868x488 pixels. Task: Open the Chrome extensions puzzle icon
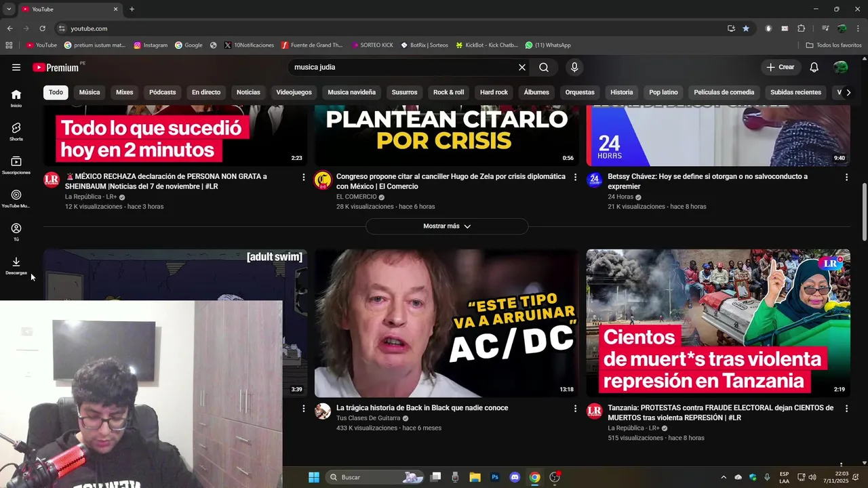click(x=802, y=28)
